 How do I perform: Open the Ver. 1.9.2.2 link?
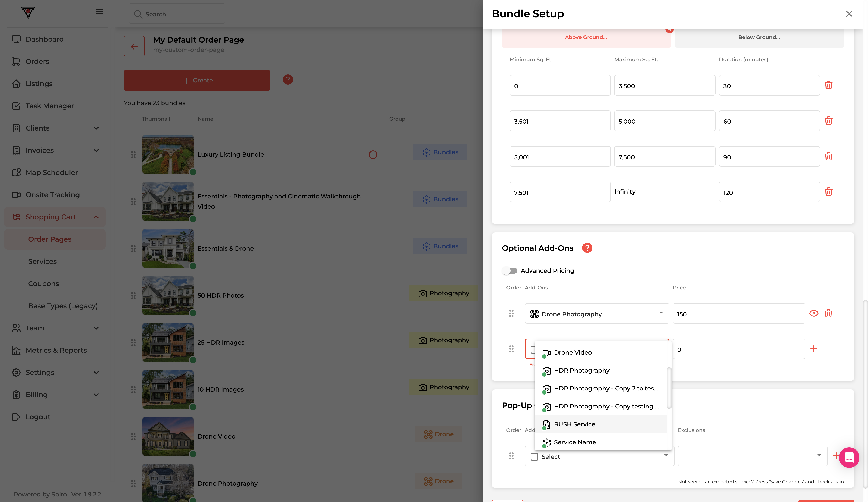(86, 494)
